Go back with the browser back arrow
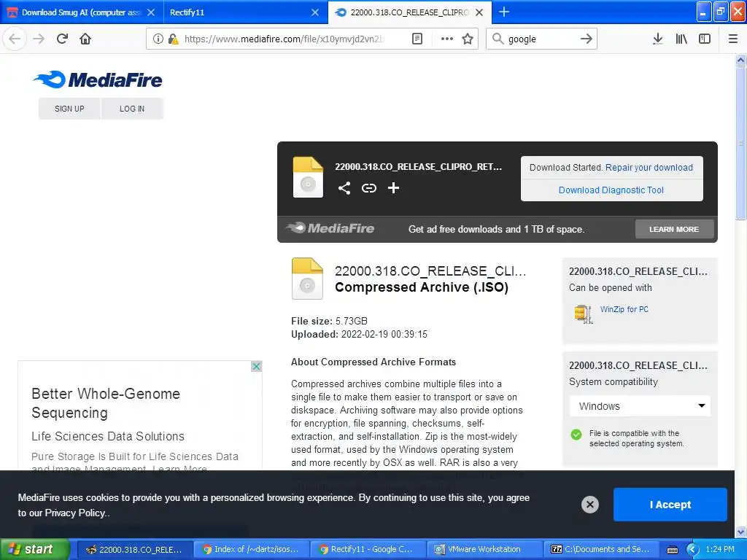The height and width of the screenshot is (560, 747). click(15, 39)
